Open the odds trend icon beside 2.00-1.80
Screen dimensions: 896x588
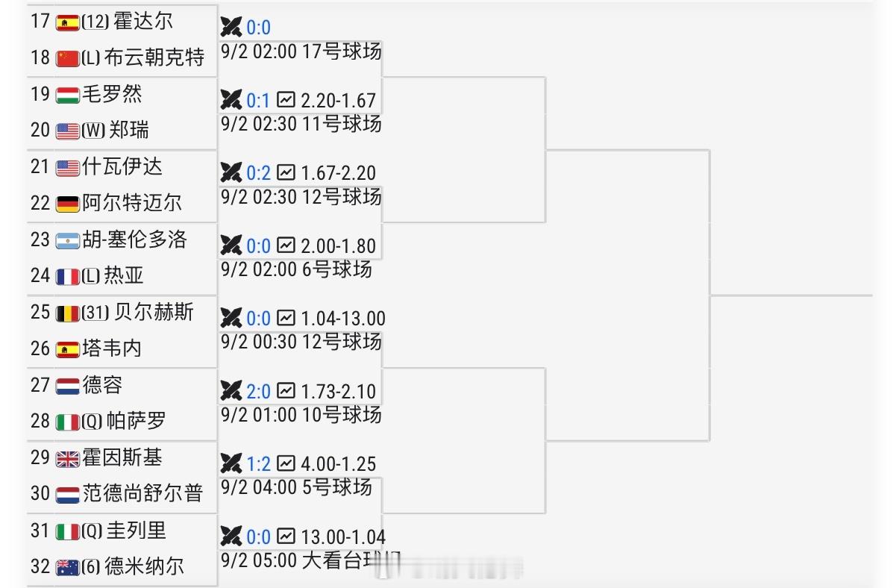(x=286, y=245)
